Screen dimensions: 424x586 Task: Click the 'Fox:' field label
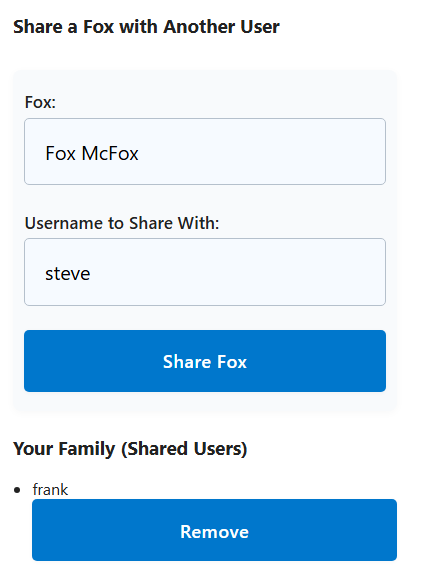point(40,102)
